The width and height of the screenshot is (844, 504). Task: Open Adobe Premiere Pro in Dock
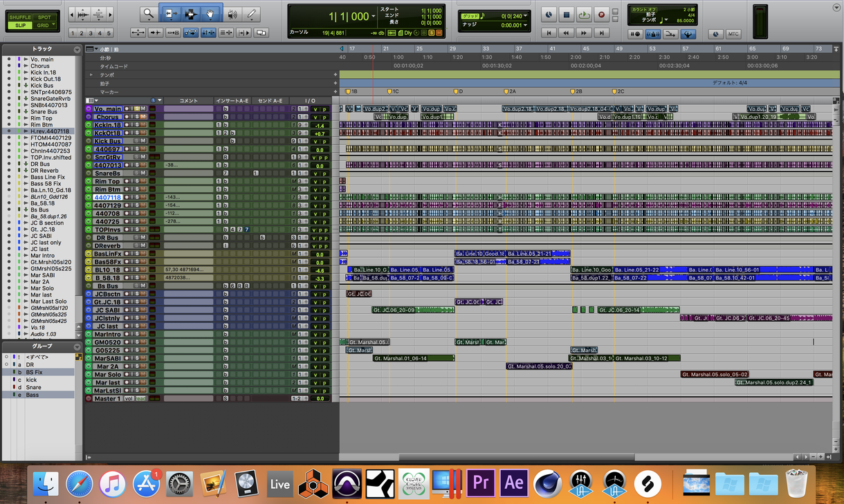coord(481,483)
